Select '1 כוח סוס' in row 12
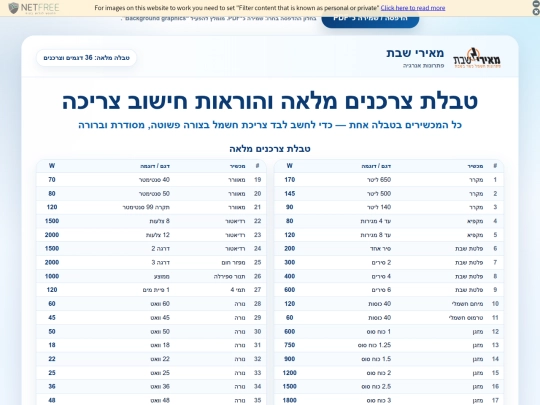 tap(379, 332)
